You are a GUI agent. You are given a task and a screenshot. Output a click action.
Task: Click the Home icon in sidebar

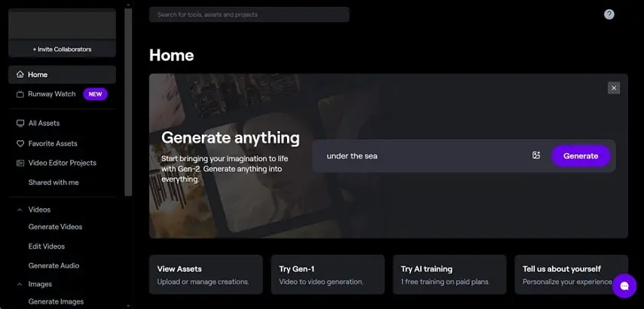(x=20, y=75)
